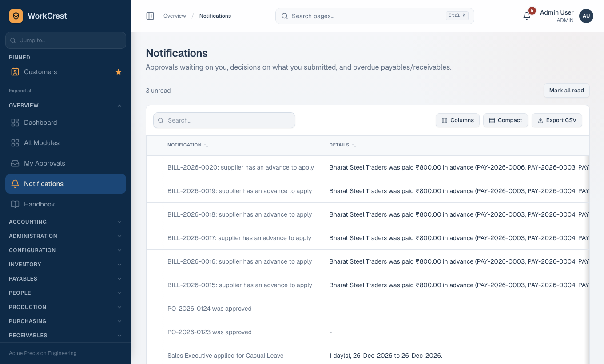Click Admin User name in header
This screenshot has height=364, width=604.
(557, 12)
